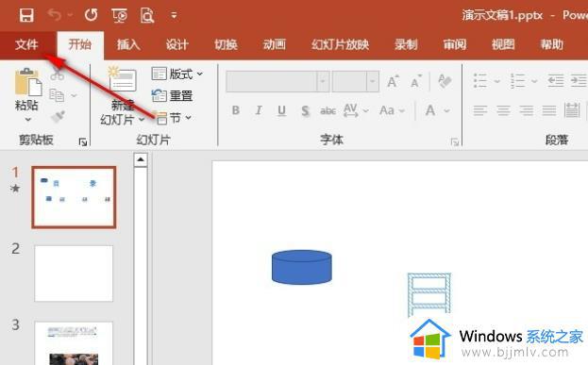Open the 剪贴板 clipboard dialog launcher
Screen dimensions: 588x365
(82, 141)
